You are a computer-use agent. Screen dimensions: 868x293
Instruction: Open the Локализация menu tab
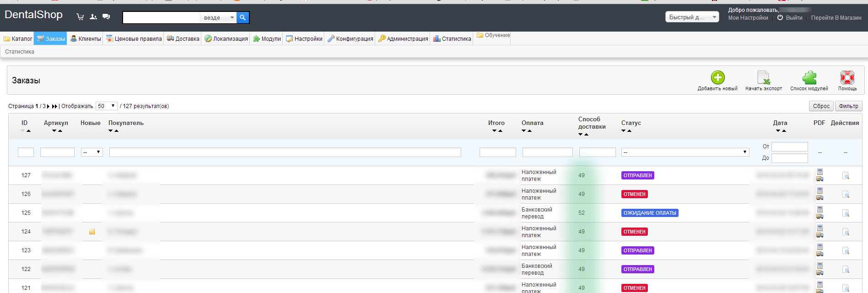tap(226, 39)
